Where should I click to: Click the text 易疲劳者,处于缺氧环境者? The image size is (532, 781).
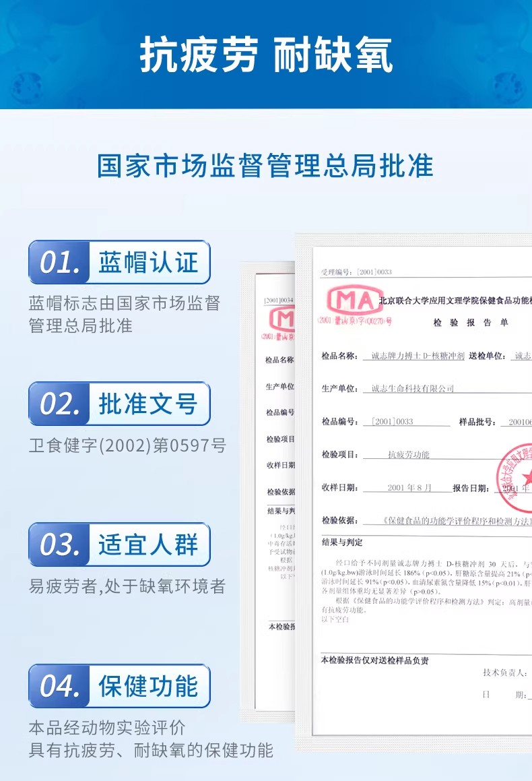pos(127,586)
